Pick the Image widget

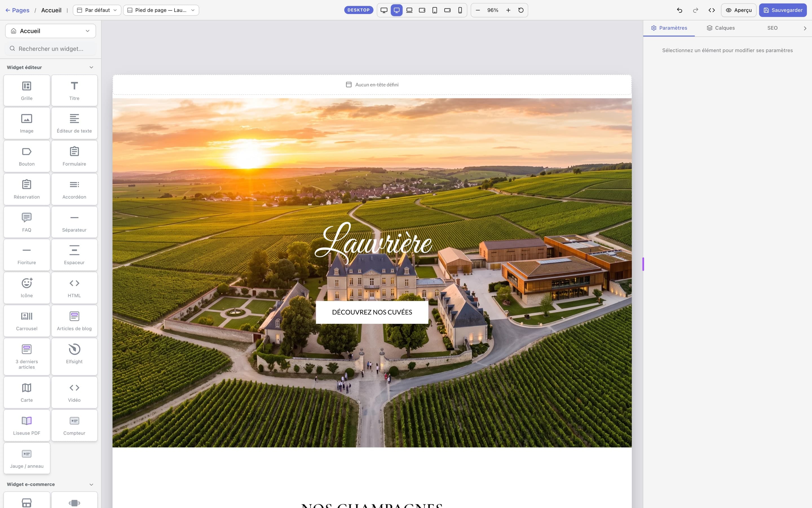coord(27,123)
